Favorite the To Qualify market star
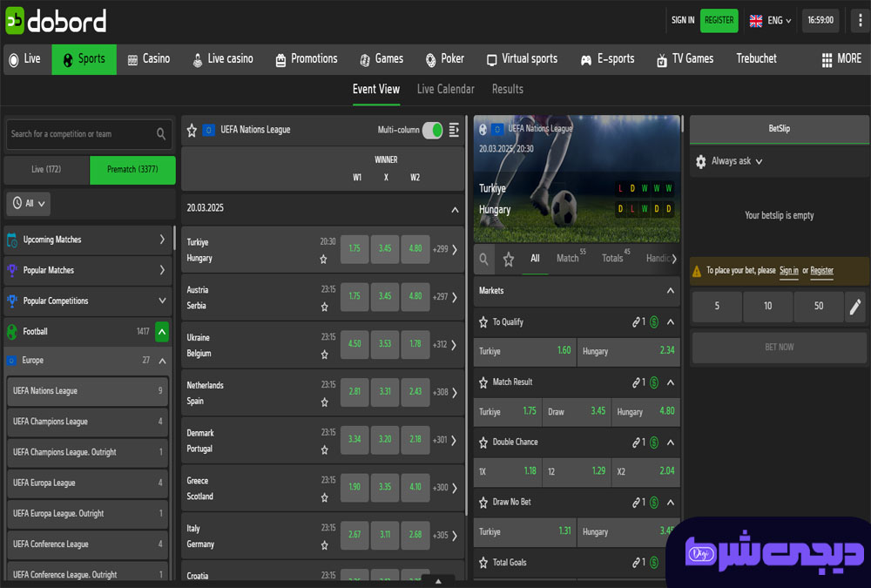The width and height of the screenshot is (871, 588). coord(483,321)
